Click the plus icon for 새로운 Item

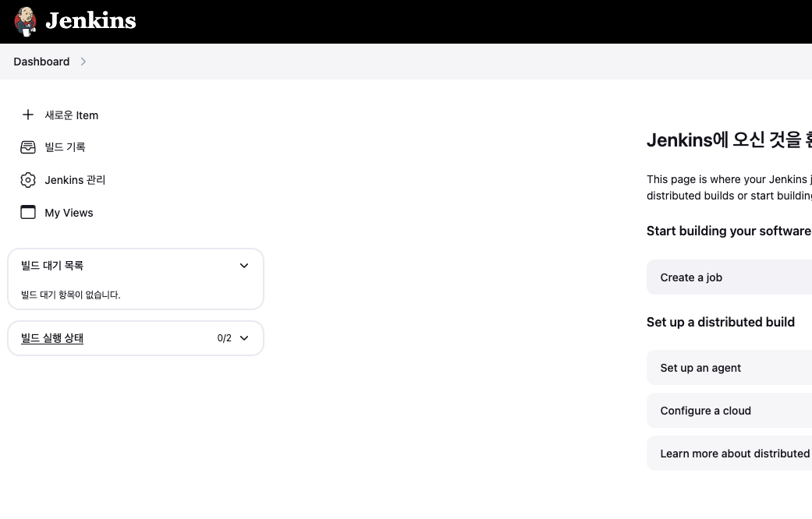(x=28, y=115)
